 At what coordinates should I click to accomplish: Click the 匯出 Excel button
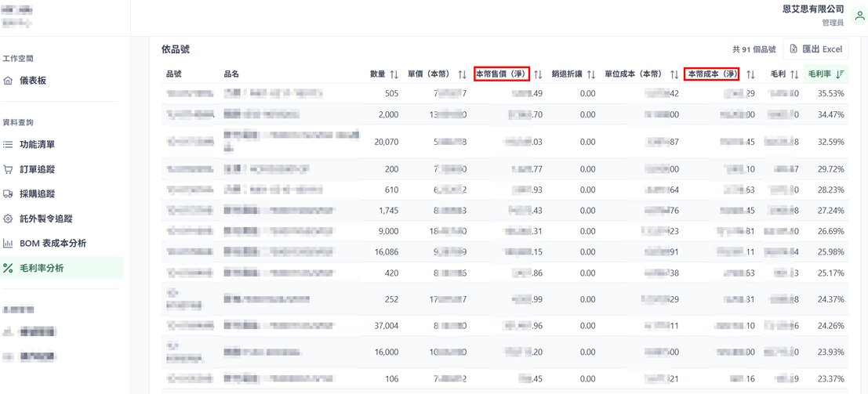pyautogui.click(x=815, y=49)
